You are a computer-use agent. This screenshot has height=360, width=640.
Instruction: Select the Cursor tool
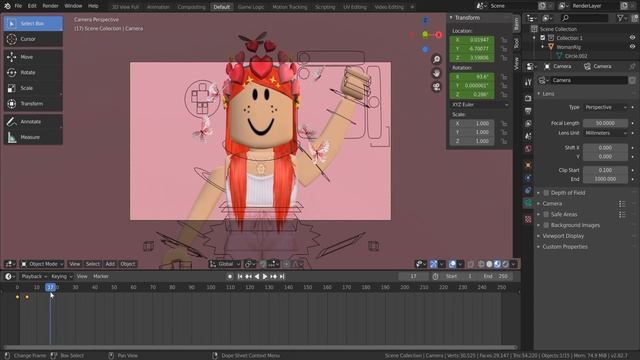pos(33,39)
